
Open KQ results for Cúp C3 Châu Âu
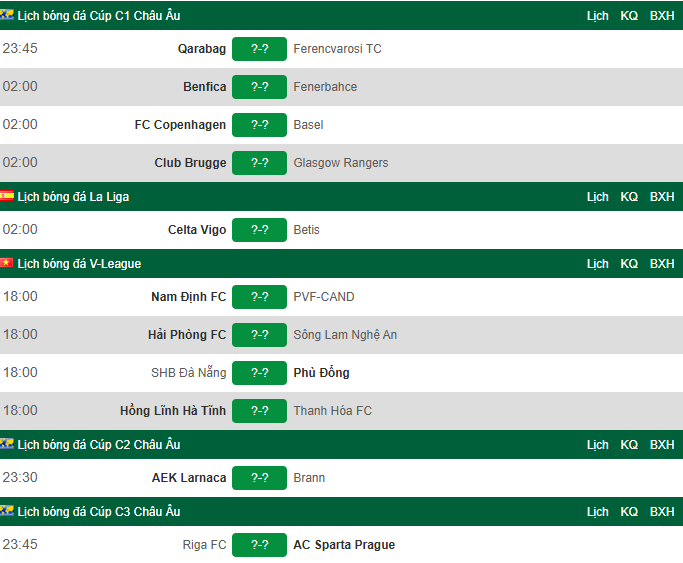[x=629, y=512]
